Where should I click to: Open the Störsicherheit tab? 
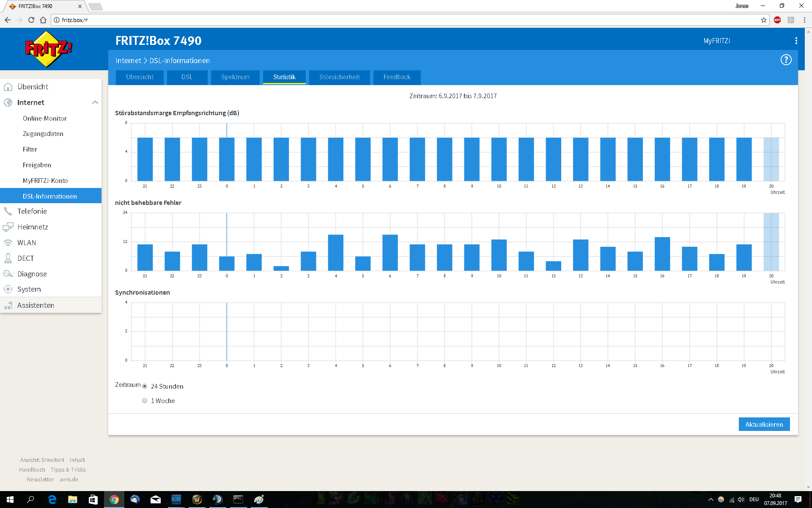pos(339,77)
